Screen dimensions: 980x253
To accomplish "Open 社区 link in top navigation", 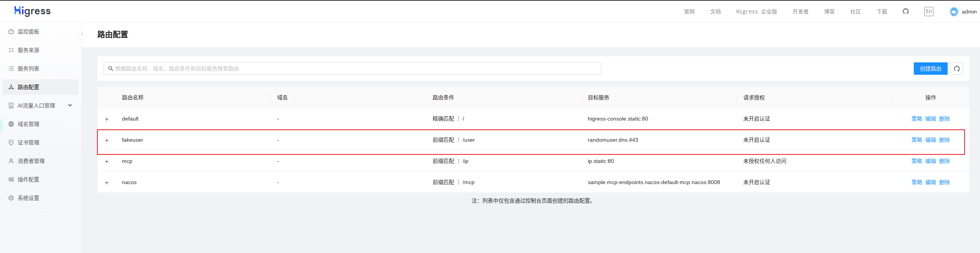I will pos(856,12).
